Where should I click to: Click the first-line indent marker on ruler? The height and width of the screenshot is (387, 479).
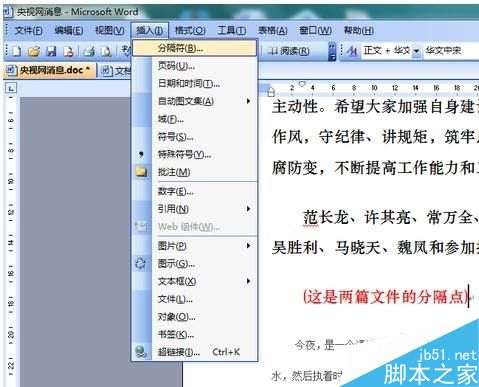point(302,84)
